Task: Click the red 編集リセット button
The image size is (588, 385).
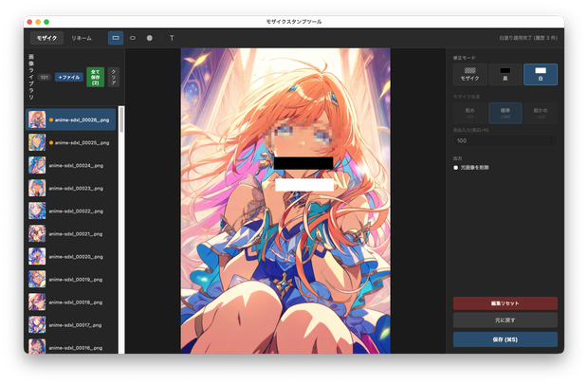Action: tap(505, 303)
